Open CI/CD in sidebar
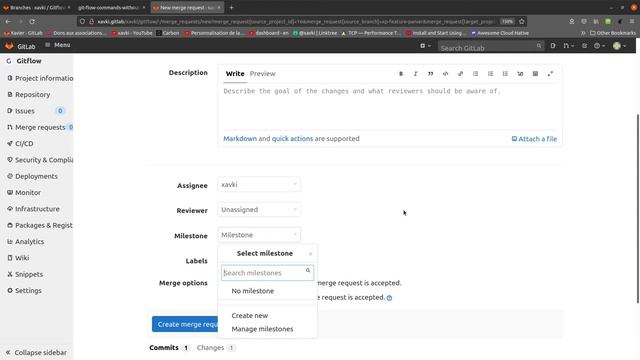This screenshot has width=640, height=360. pos(20,144)
